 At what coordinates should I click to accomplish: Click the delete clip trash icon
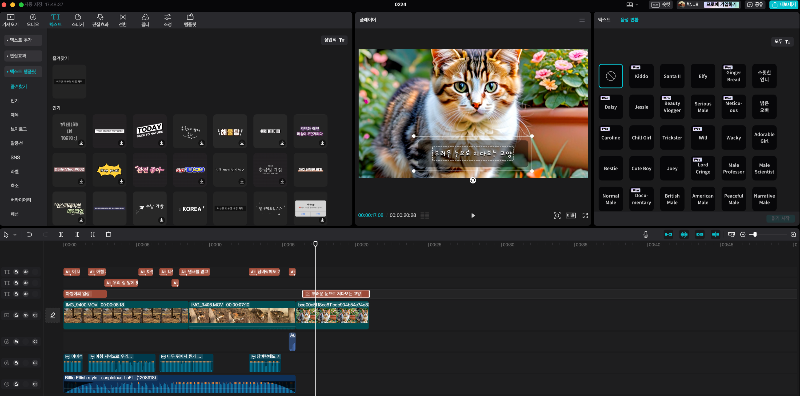(108, 235)
